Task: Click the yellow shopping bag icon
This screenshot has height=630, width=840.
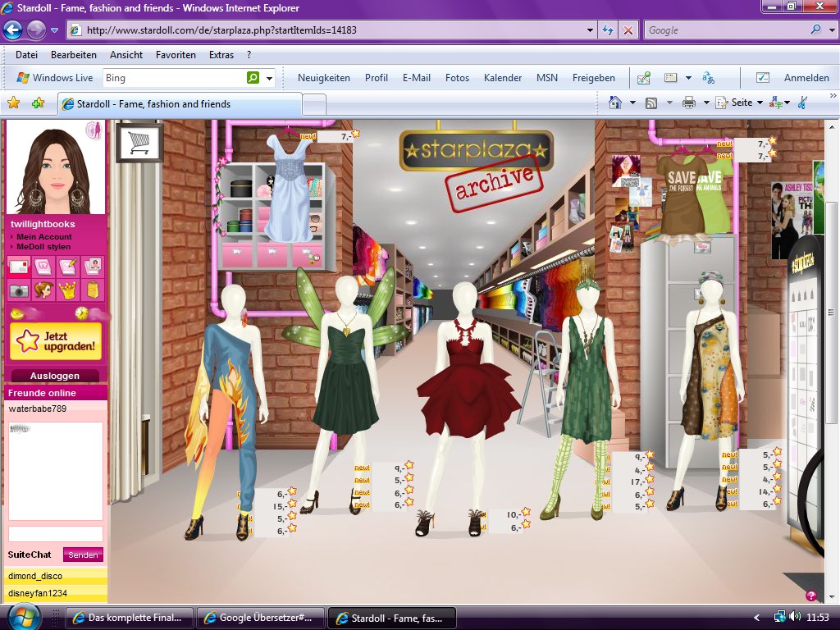Action: click(94, 290)
